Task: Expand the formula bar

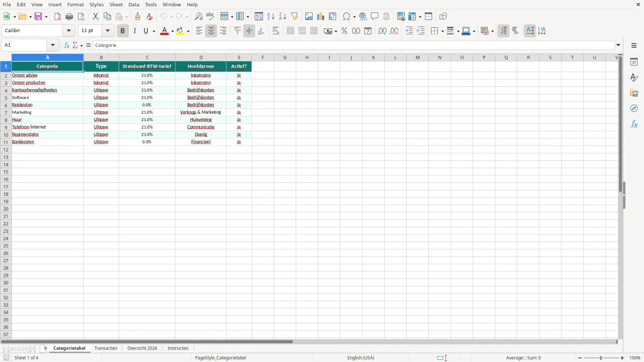Action: 618,46
